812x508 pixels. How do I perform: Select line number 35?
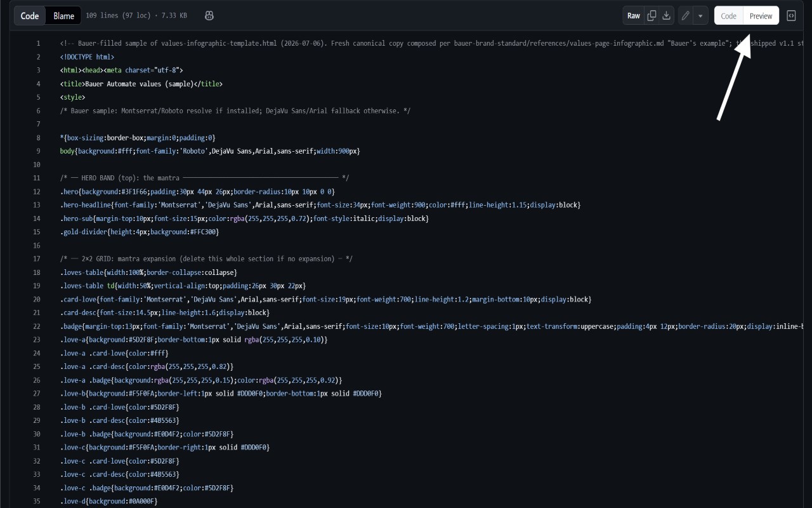pyautogui.click(x=37, y=502)
